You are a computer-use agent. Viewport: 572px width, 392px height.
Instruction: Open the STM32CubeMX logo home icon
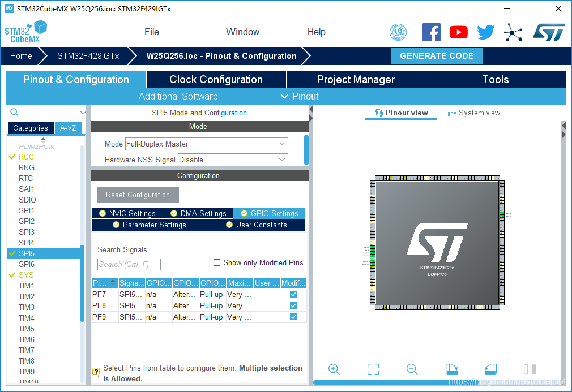[25, 32]
